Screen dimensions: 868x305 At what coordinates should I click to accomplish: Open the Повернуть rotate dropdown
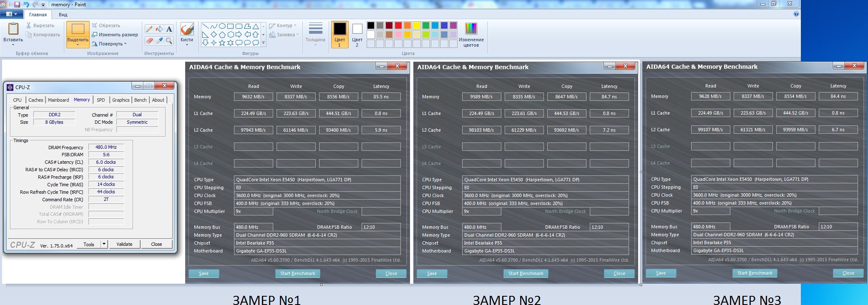click(x=109, y=44)
